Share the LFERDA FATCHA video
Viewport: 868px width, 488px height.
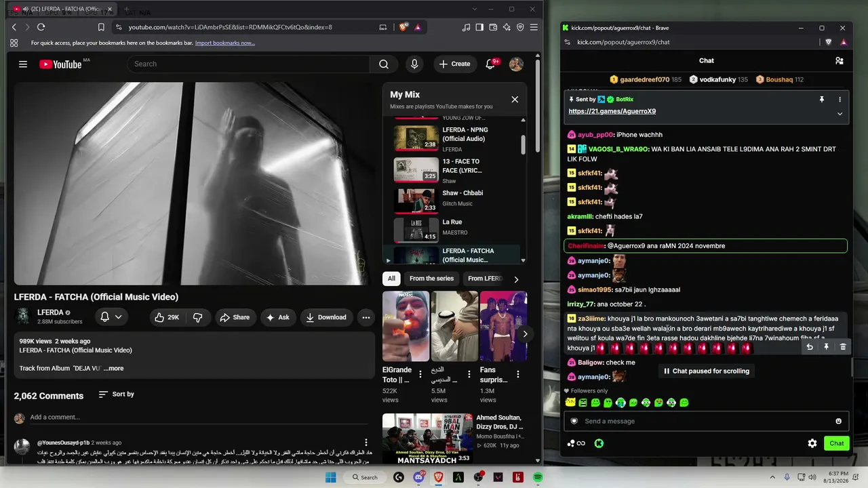[x=234, y=317]
